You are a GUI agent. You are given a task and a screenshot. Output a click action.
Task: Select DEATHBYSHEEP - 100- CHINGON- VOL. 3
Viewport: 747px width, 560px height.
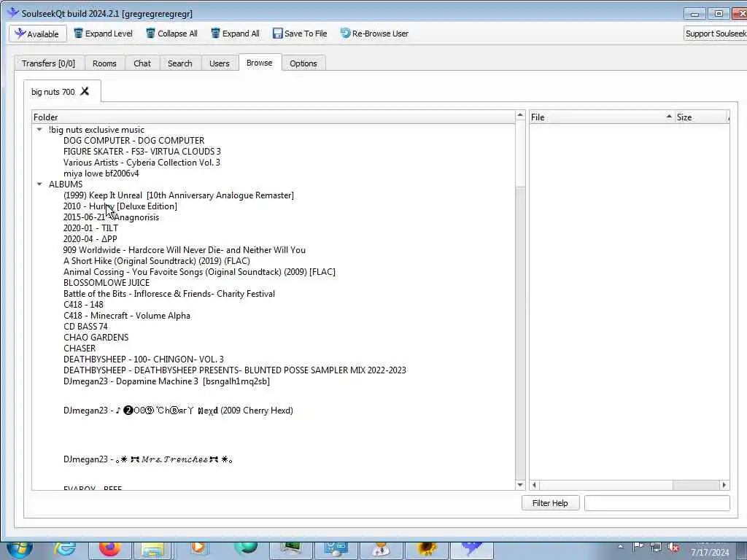point(144,359)
